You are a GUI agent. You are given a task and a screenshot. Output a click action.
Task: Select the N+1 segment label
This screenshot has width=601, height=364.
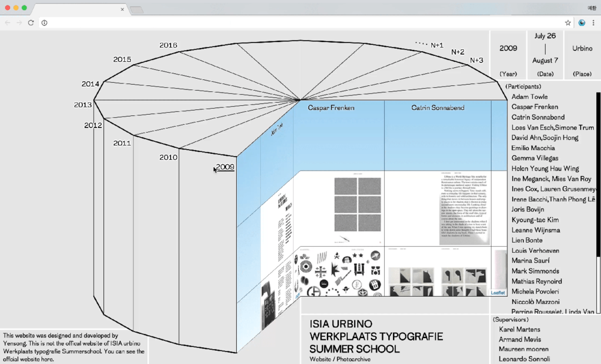(x=437, y=45)
